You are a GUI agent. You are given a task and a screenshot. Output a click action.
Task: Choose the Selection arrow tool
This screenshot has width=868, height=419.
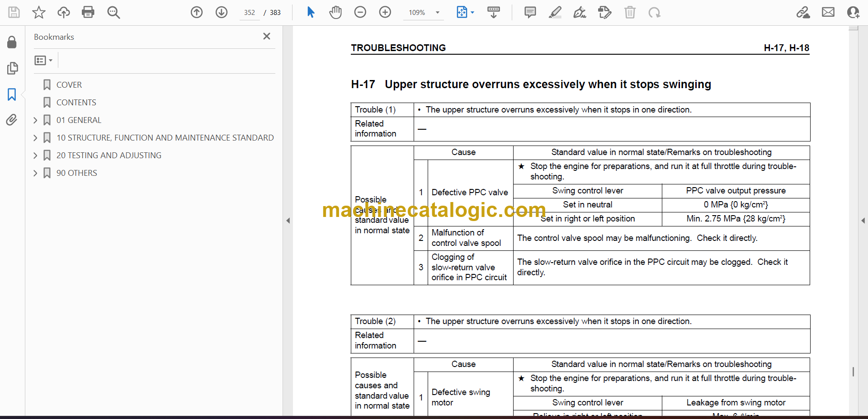point(311,12)
